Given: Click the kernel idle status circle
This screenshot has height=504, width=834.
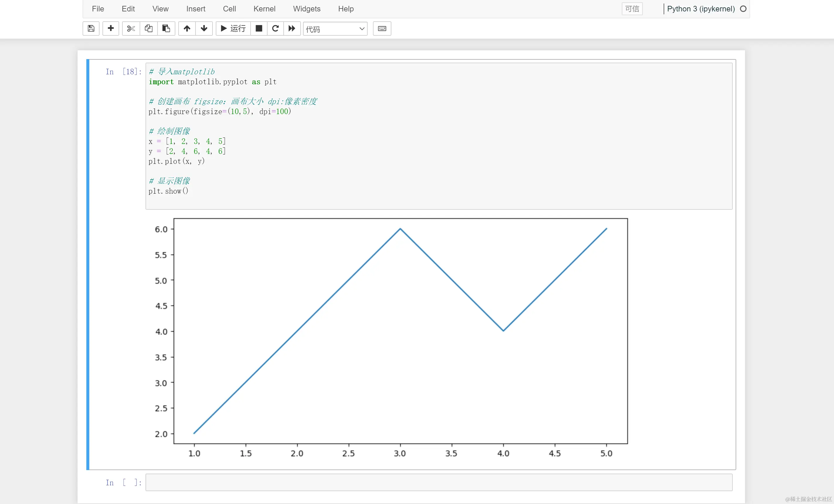Looking at the screenshot, I should click(x=743, y=9).
